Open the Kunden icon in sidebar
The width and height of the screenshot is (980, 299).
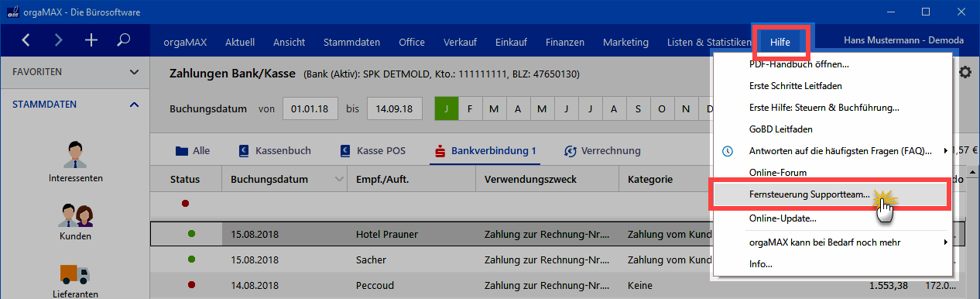point(75,215)
